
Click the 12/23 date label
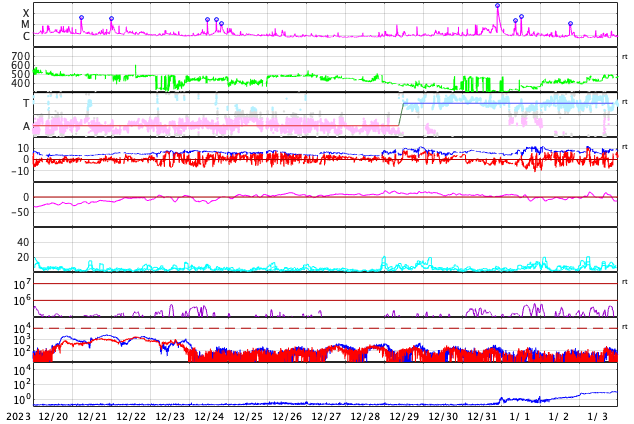(170, 417)
